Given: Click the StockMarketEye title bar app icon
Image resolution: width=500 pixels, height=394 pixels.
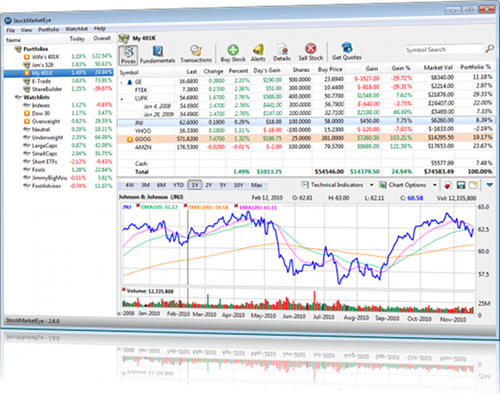Looking at the screenshot, I should point(8,21).
